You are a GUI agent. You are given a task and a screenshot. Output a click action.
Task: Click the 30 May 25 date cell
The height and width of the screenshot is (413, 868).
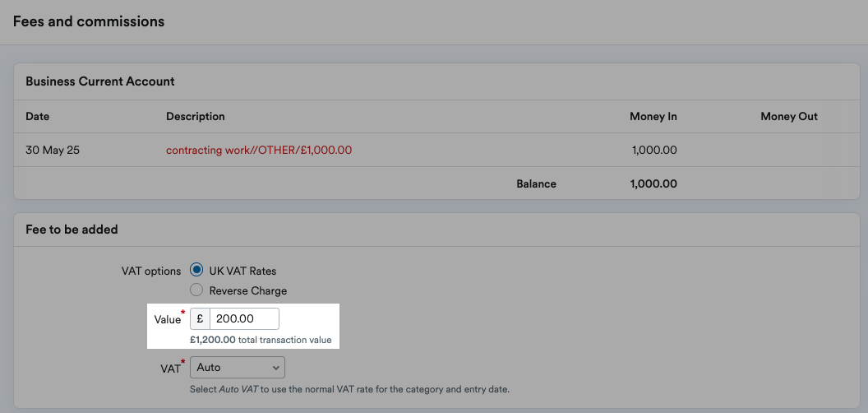pos(53,150)
